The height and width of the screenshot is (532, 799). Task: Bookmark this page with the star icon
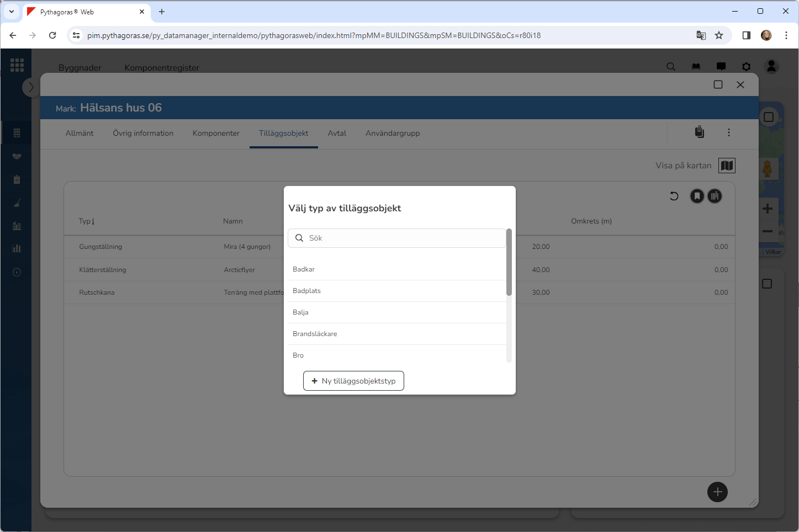click(x=719, y=35)
